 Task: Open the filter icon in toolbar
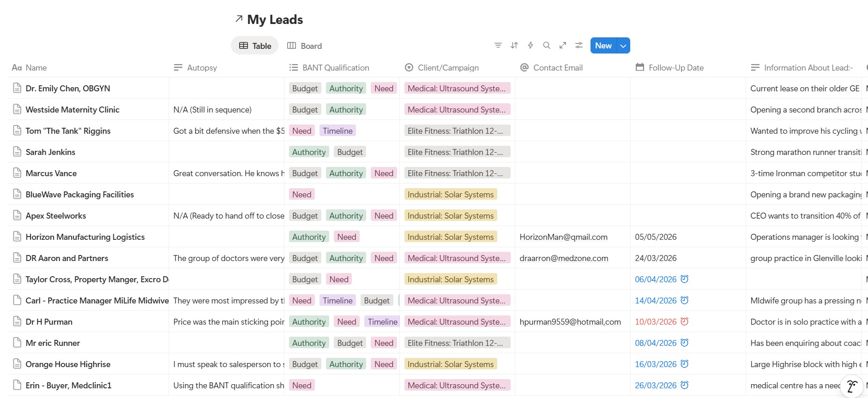click(x=498, y=45)
